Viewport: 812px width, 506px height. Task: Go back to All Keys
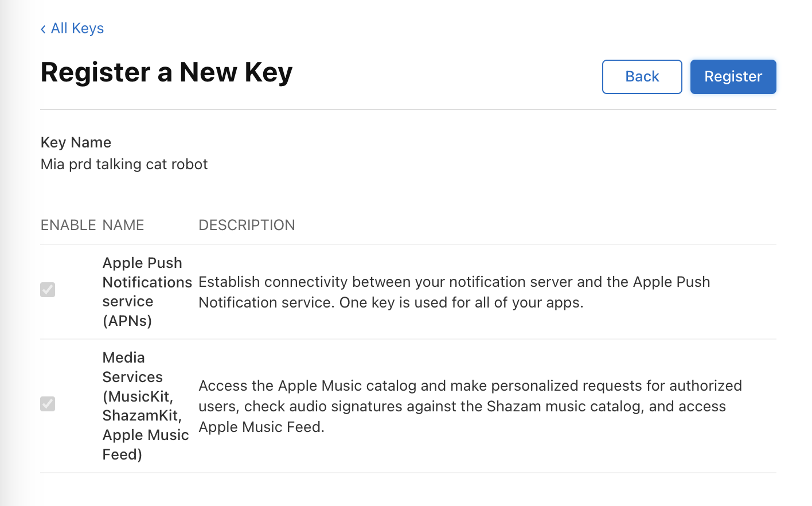coord(77,29)
